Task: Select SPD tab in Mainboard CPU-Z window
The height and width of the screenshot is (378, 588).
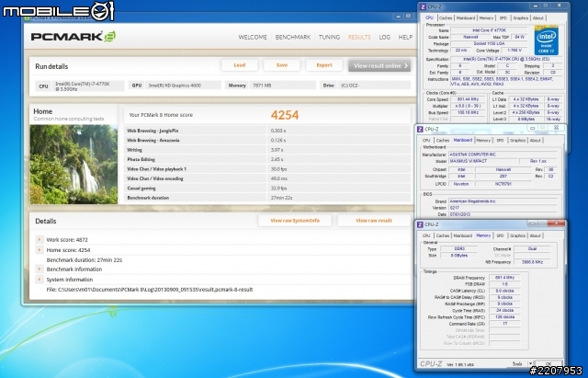Action: coord(500,141)
